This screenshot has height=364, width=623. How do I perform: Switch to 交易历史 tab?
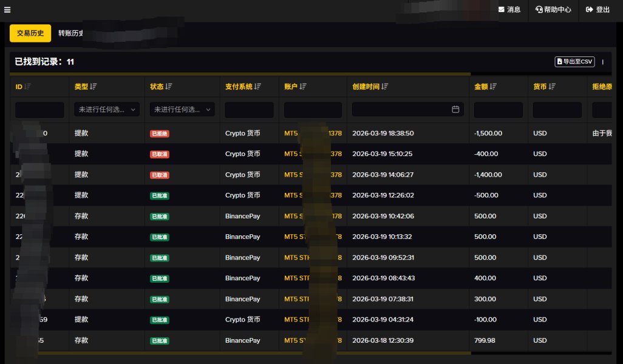click(x=30, y=33)
